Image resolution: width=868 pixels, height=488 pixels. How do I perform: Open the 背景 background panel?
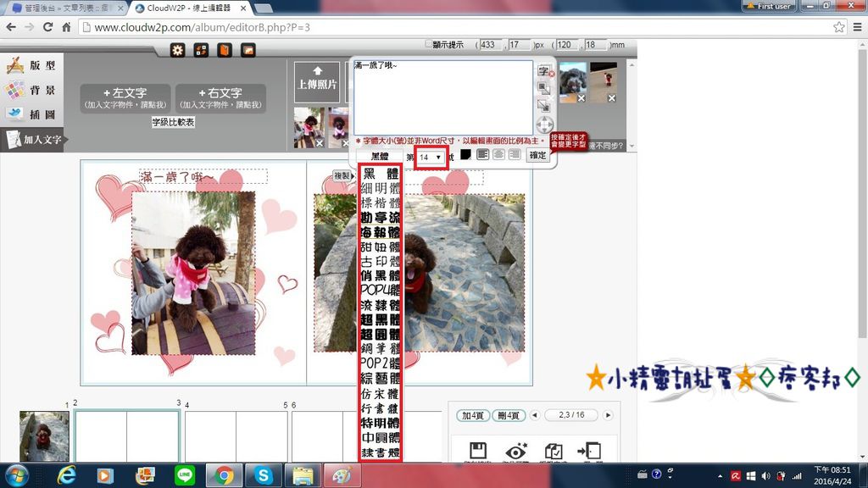pos(31,90)
